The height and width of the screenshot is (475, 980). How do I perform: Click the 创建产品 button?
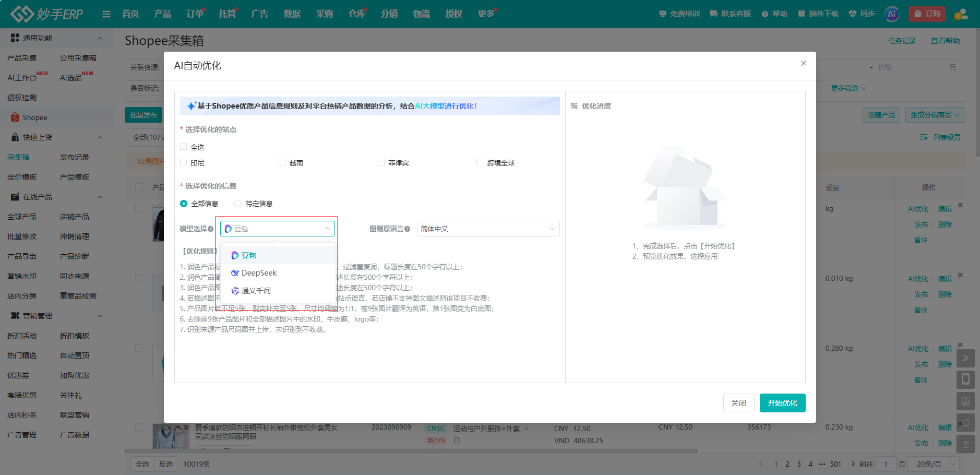pos(881,115)
